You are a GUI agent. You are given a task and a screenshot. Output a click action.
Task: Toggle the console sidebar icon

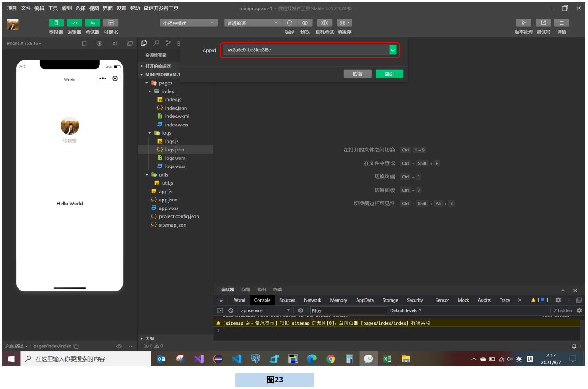[220, 310]
